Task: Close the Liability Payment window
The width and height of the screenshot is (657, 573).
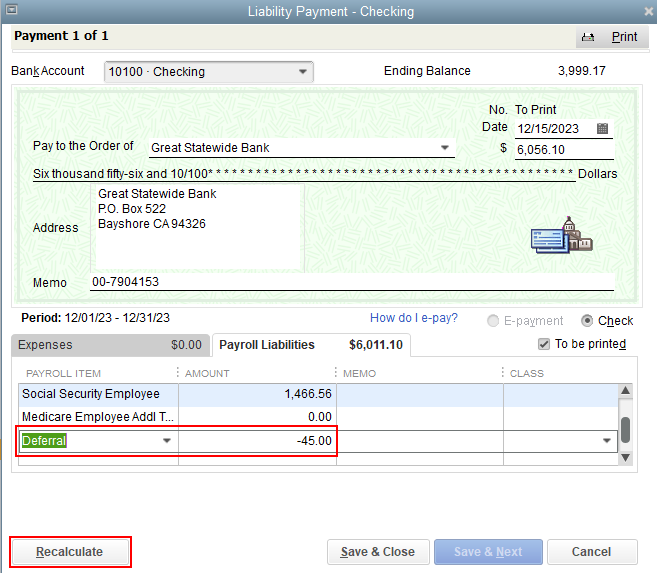Action: (648, 11)
